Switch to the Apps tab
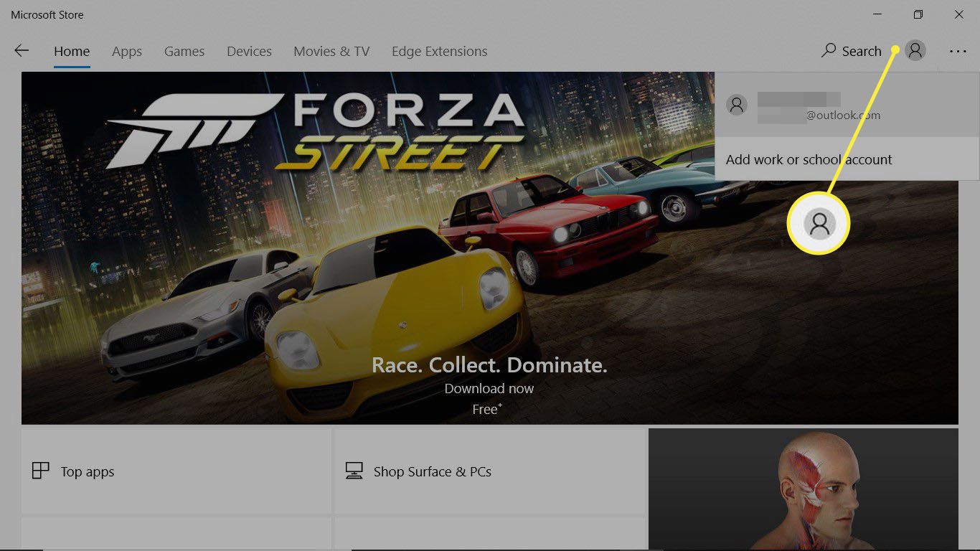Screen dimensions: 980x551 (127, 52)
